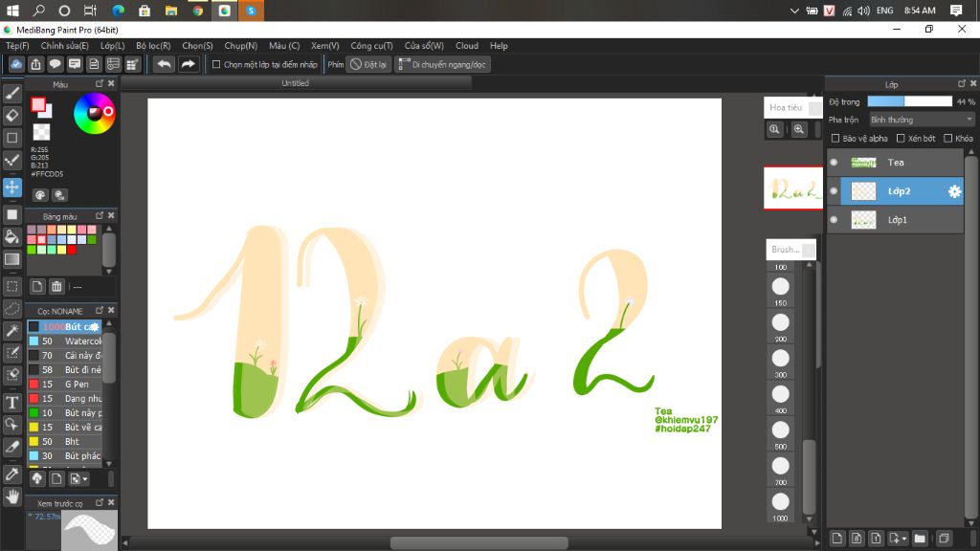Open Lớp(L) menu
Viewport: 980px width, 551px height.
tap(113, 46)
